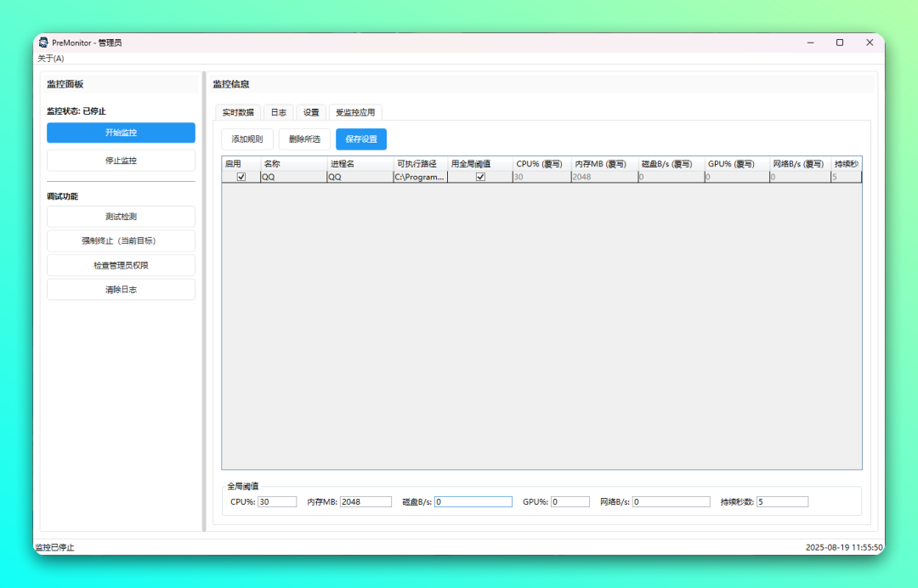Viewport: 918px width, 588px height.
Task: Click the 删除所选 button
Action: click(304, 139)
